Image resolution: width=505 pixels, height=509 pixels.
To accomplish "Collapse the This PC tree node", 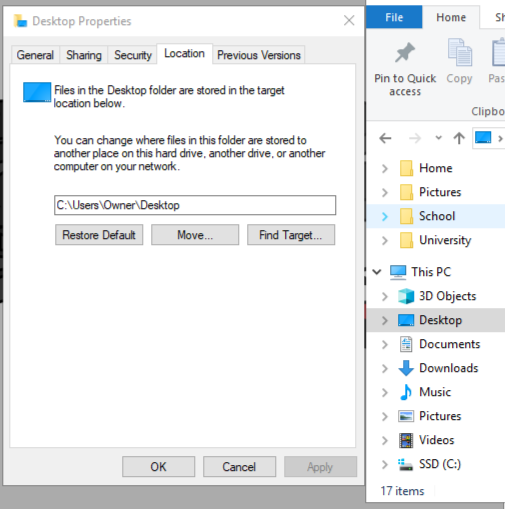I will 377,272.
